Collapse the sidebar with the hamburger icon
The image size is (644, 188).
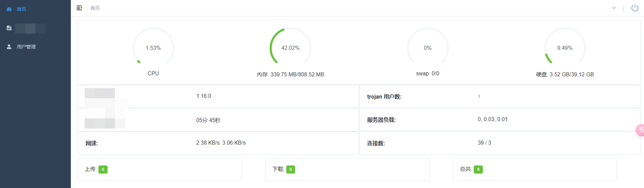pos(79,8)
